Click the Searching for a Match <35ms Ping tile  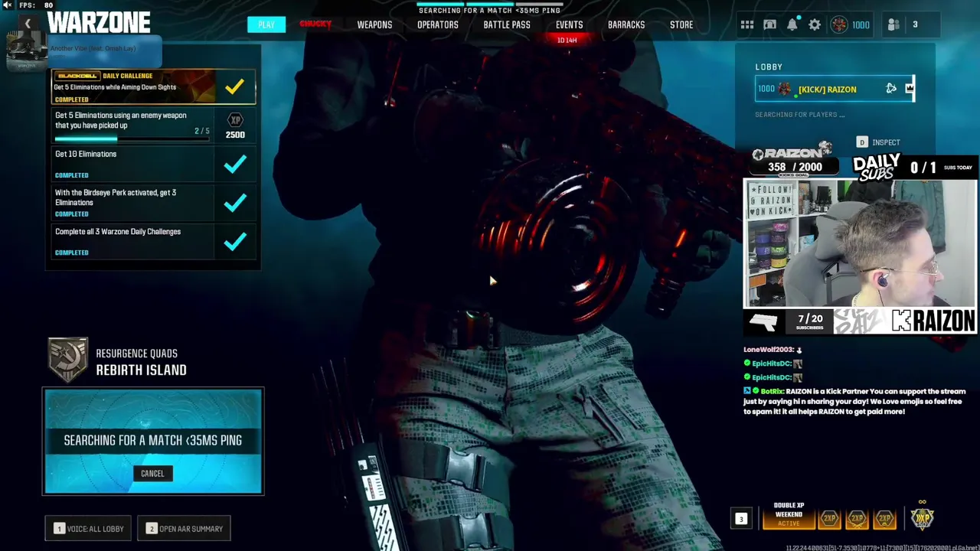(x=153, y=441)
